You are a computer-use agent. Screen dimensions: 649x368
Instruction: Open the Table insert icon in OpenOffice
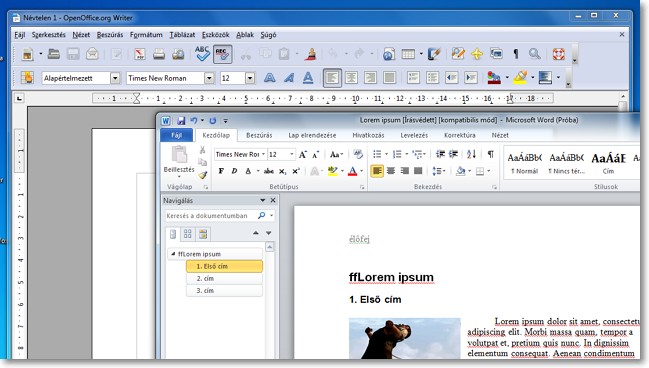pyautogui.click(x=408, y=54)
